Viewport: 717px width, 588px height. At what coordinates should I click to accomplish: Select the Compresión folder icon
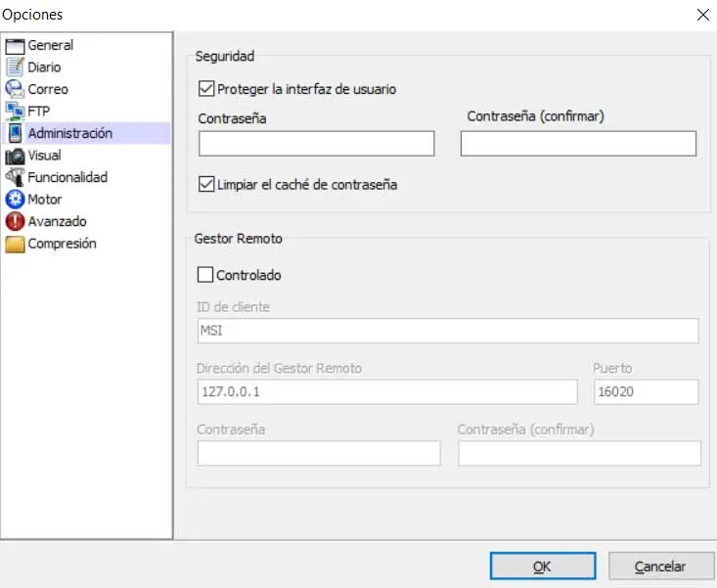coord(15,244)
